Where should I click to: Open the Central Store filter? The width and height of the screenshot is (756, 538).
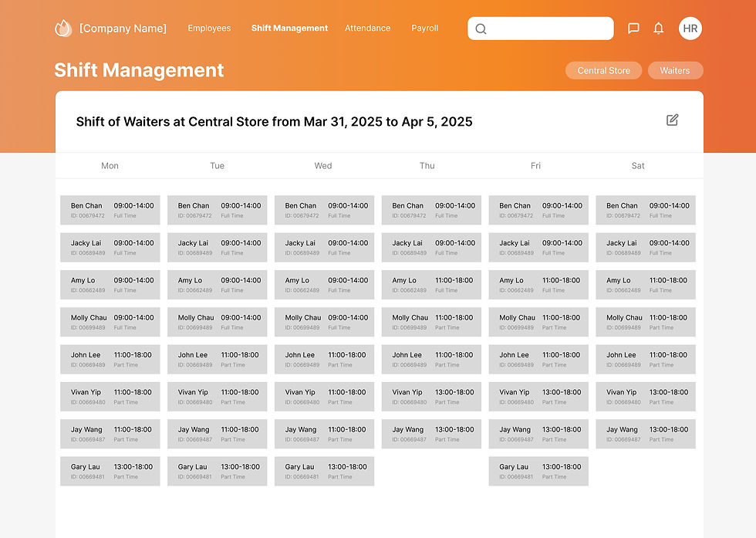(603, 70)
